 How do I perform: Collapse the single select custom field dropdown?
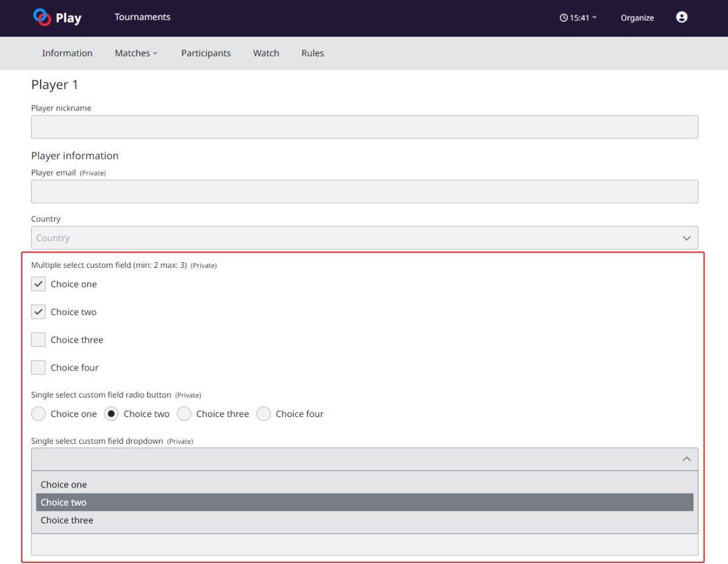click(x=686, y=459)
